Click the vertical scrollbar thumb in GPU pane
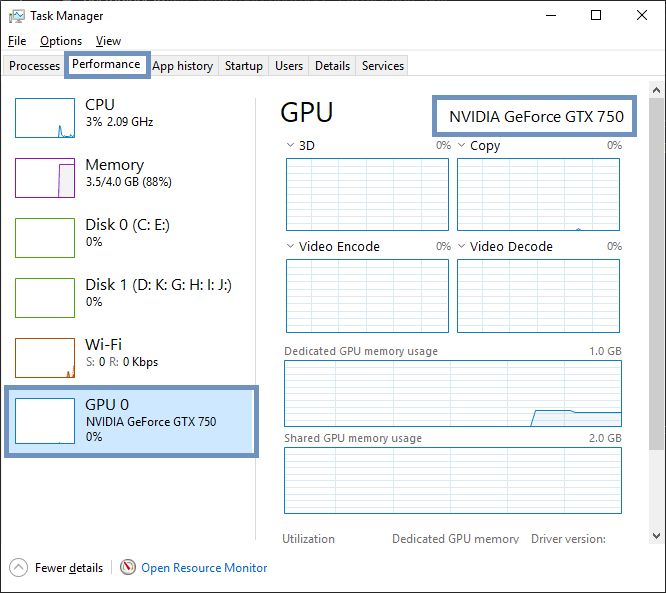 pos(656,274)
